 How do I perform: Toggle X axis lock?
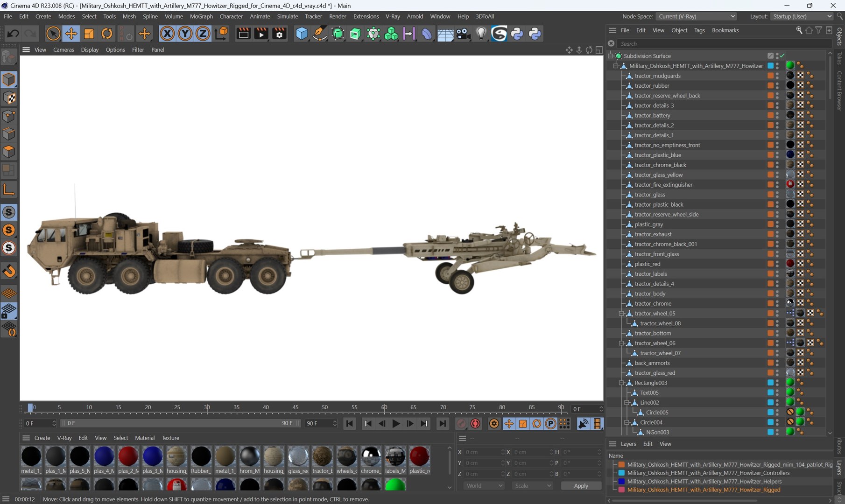[167, 34]
